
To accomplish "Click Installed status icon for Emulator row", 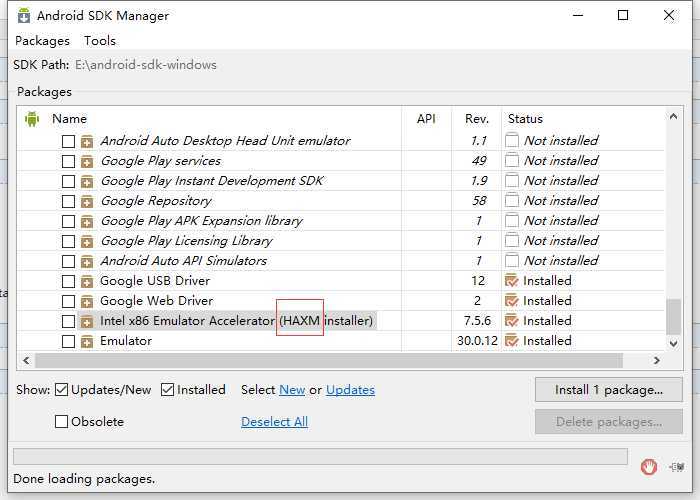I will click(513, 341).
